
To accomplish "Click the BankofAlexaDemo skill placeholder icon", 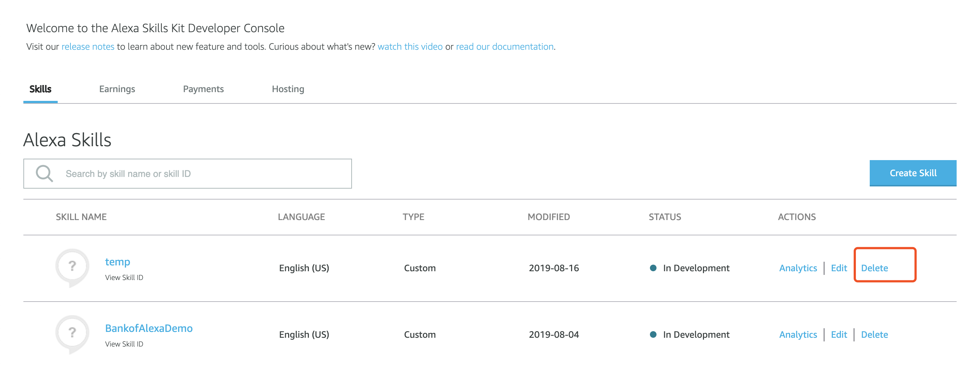I will (72, 334).
